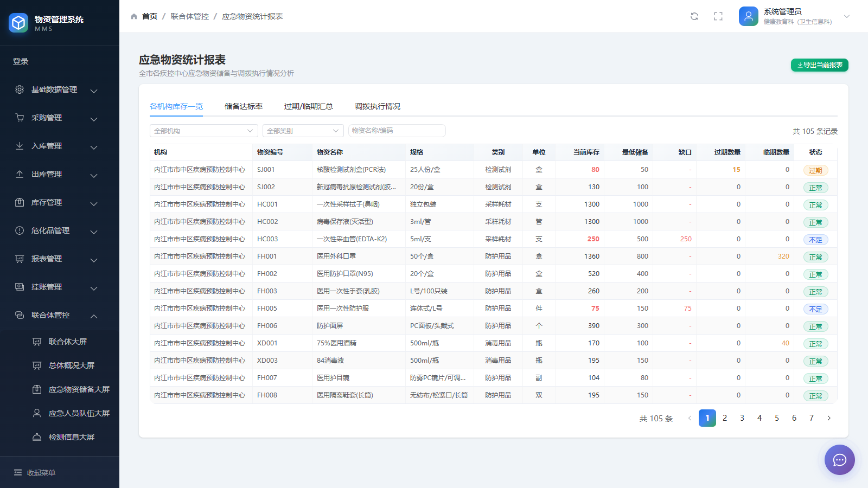Viewport: 868px width, 488px height.
Task: Open the 全部类别 dropdown
Action: (x=303, y=131)
